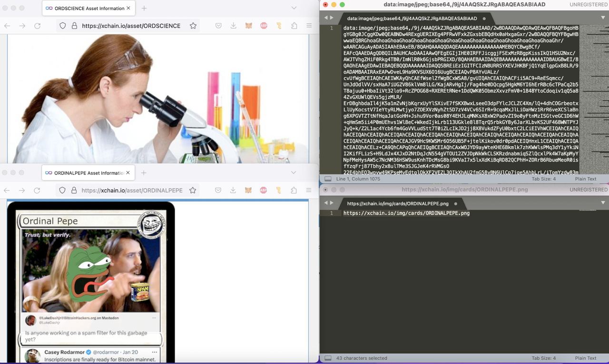
Task: Open hamburger menu in the ORDINALPEPE window
Action: click(309, 190)
